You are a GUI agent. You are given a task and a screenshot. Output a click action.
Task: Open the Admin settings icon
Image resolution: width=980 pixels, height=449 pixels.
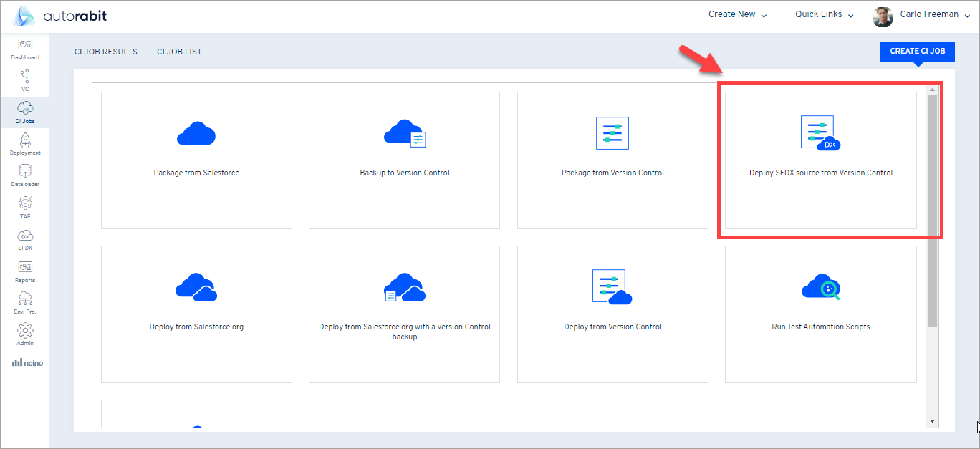25,334
